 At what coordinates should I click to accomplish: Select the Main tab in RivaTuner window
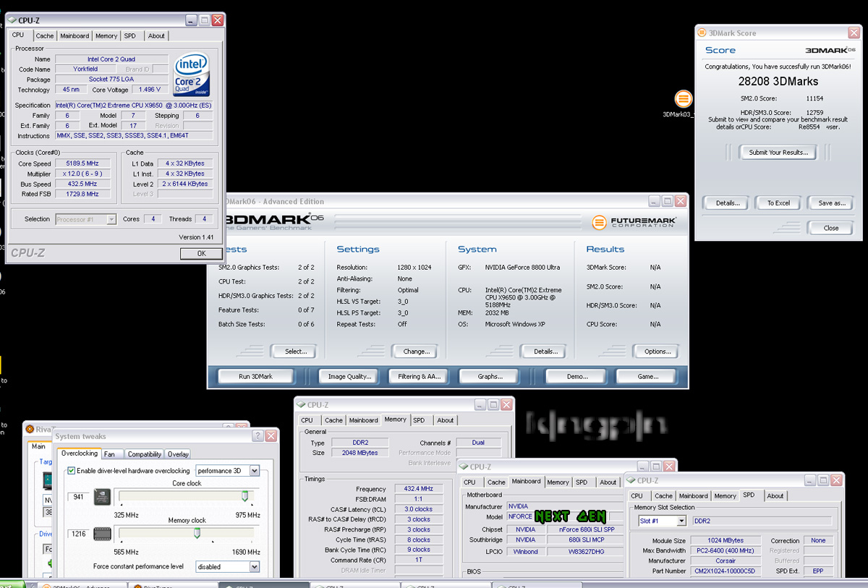click(38, 446)
